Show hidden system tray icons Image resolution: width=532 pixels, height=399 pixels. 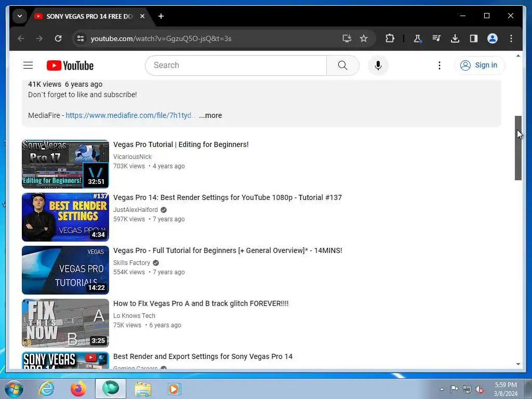(442, 389)
